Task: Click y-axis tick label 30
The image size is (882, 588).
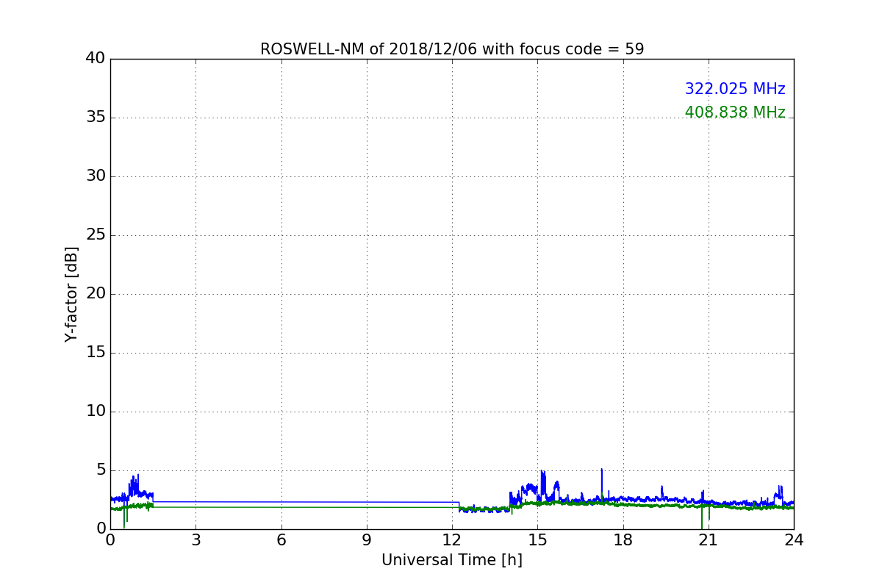Action: click(x=96, y=176)
